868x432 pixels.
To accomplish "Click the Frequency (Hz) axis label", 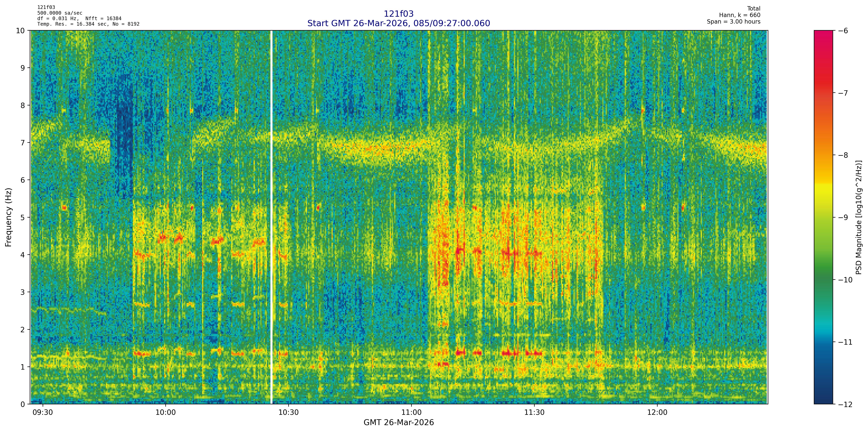I will point(9,217).
